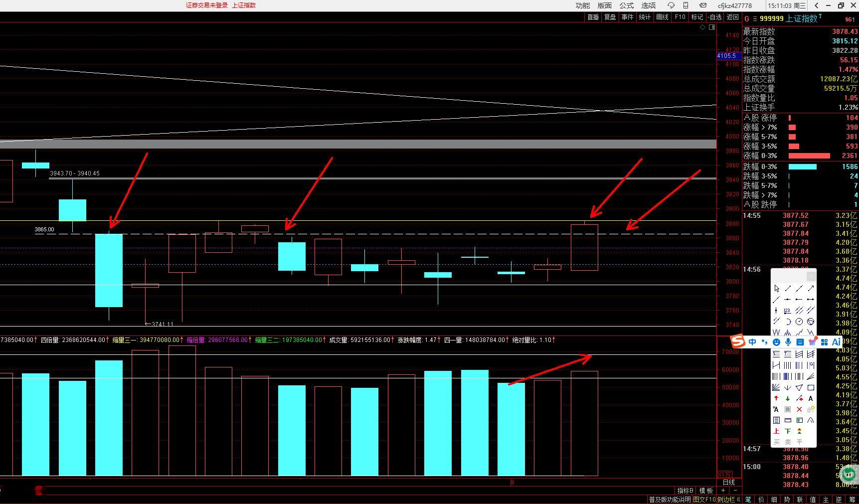Collapse the sidebar via 侧边栏«
Viewport: 859px width, 504px height.
[729, 500]
